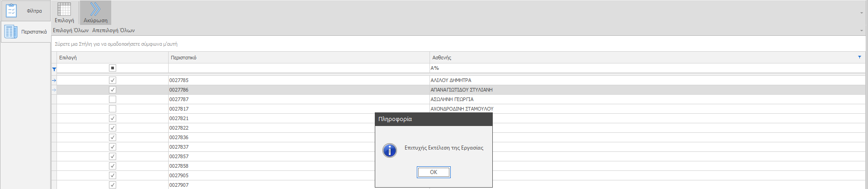The image size is (868, 189).
Task: Uncheck the checkbox for case 0027785
Action: pos(113,80)
